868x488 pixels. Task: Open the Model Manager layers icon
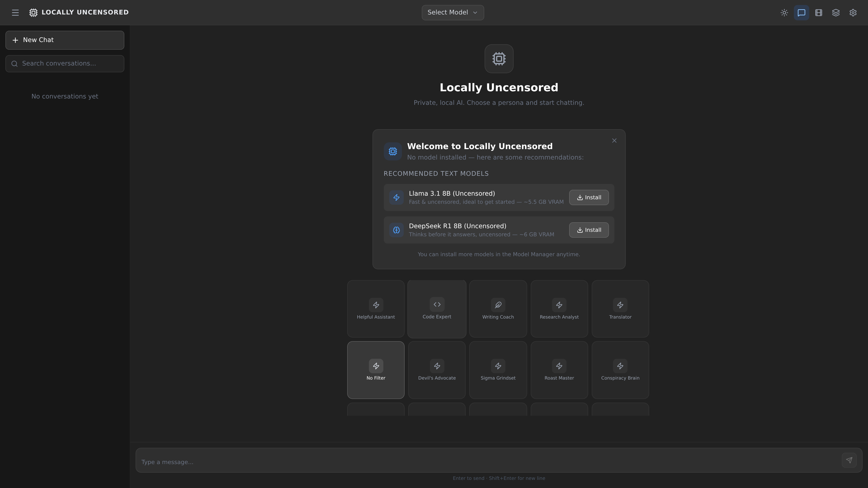point(836,12)
